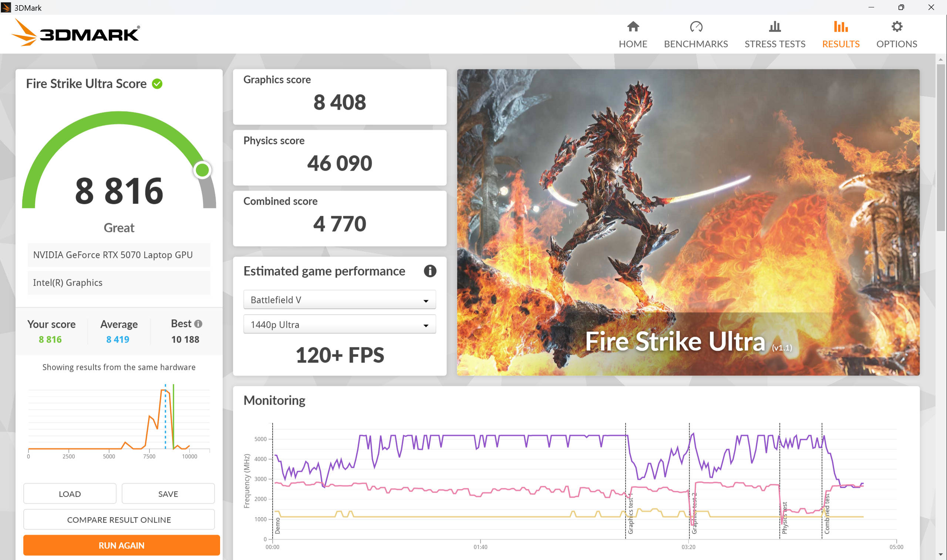The width and height of the screenshot is (947, 560).
Task: Click the 120+ FPS estimate
Action: point(340,355)
